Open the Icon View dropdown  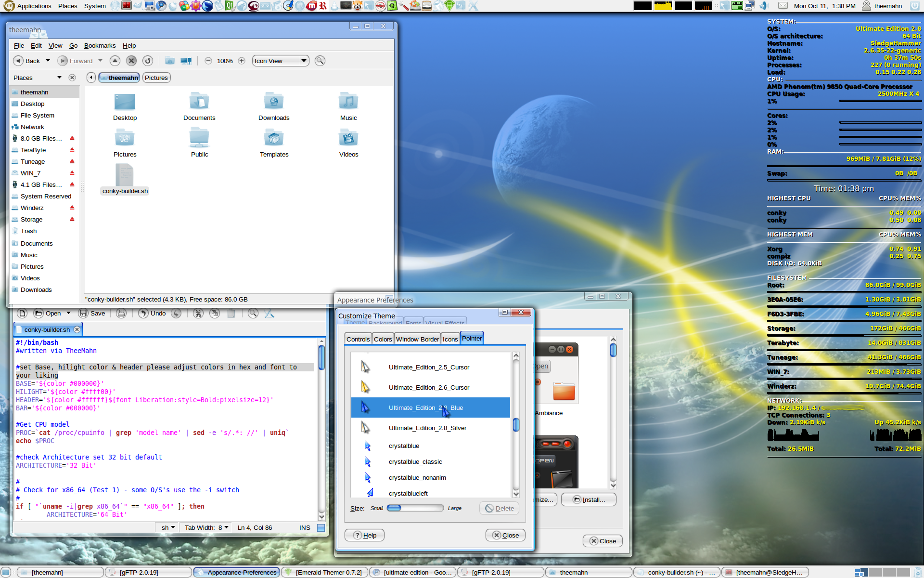pyautogui.click(x=281, y=61)
